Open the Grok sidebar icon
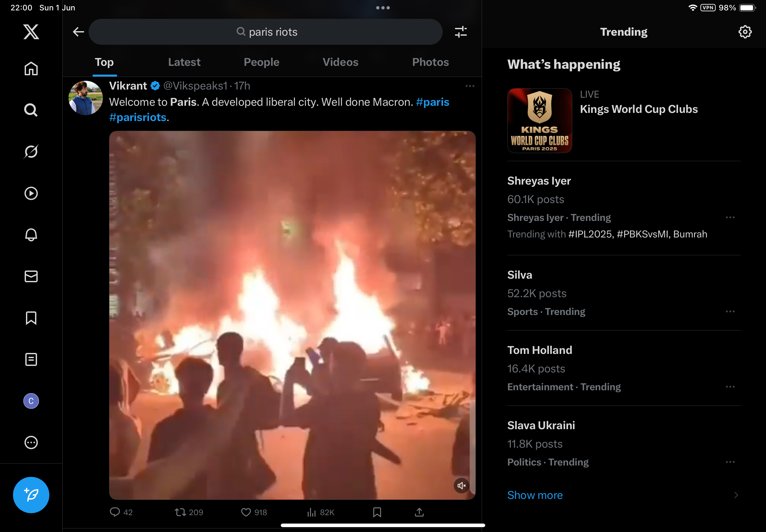Image resolution: width=766 pixels, height=532 pixels. (x=31, y=152)
